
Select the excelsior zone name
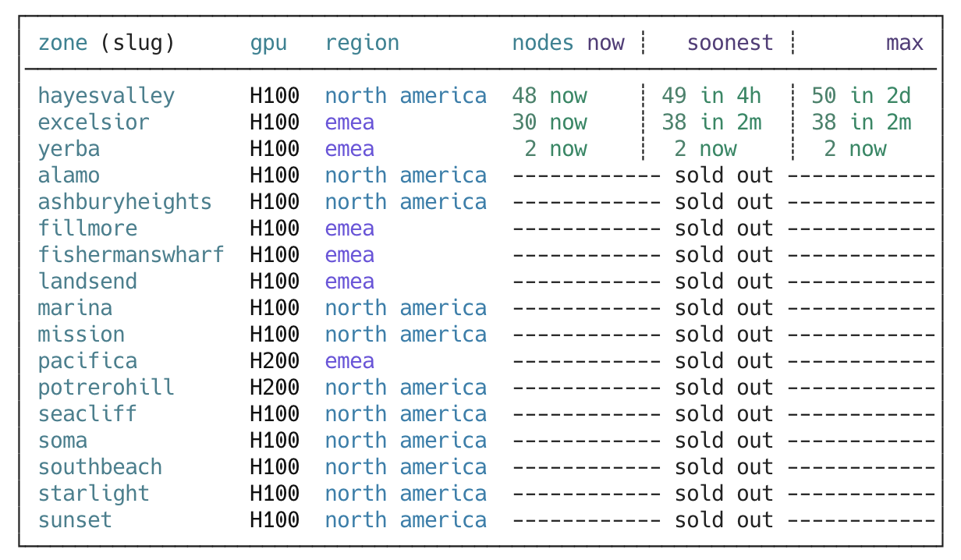pos(94,122)
